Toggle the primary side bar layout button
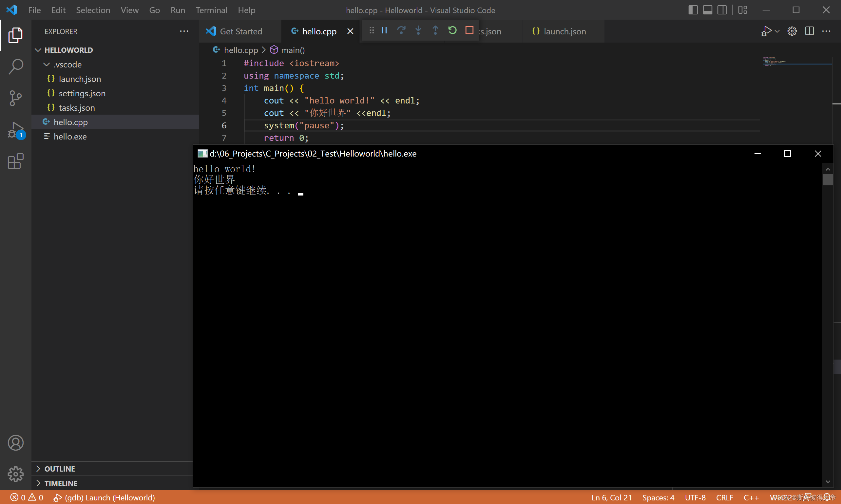 (693, 10)
